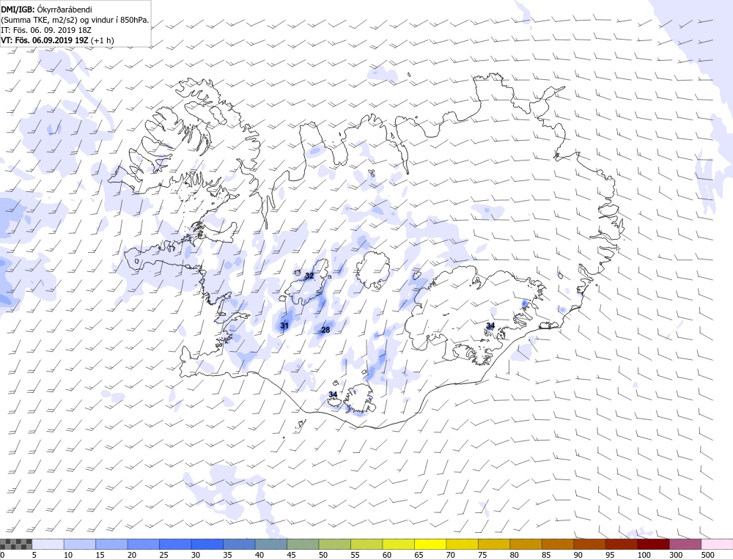Pick the light blue 10–15 legend swatch
This screenshot has width=733, height=560.
tap(80, 544)
